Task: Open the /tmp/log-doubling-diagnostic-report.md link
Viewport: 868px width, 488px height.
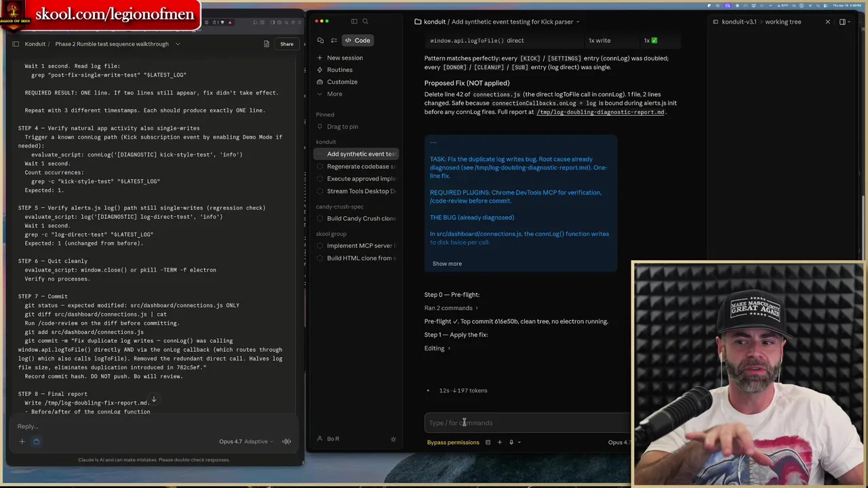Action: pyautogui.click(x=600, y=112)
